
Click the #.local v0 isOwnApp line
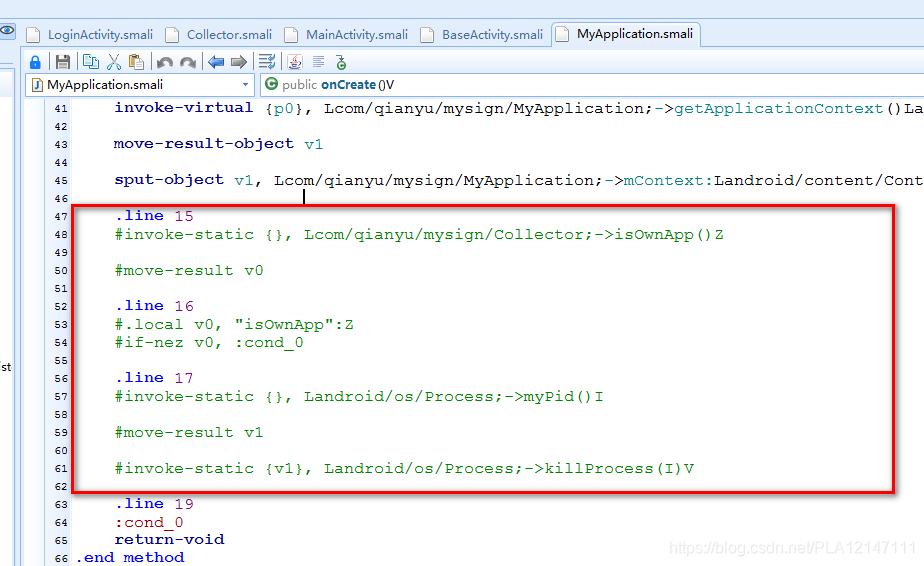[234, 324]
